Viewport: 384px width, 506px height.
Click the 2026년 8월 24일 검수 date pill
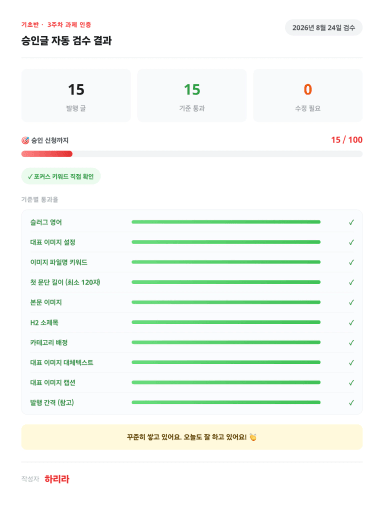pyautogui.click(x=323, y=28)
